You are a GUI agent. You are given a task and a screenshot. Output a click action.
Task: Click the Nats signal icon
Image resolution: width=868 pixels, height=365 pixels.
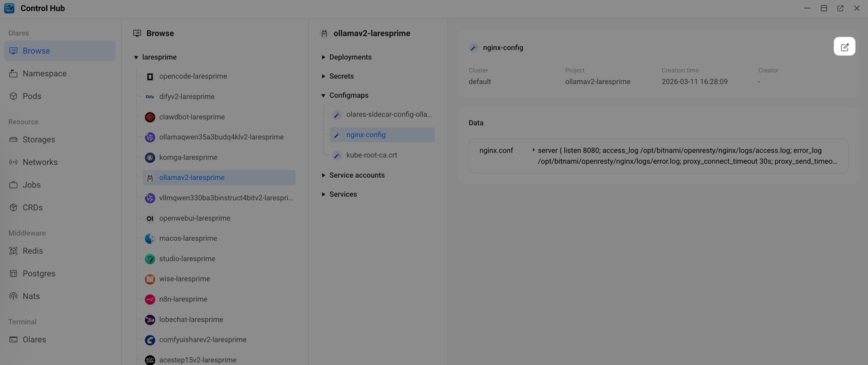[x=14, y=296]
